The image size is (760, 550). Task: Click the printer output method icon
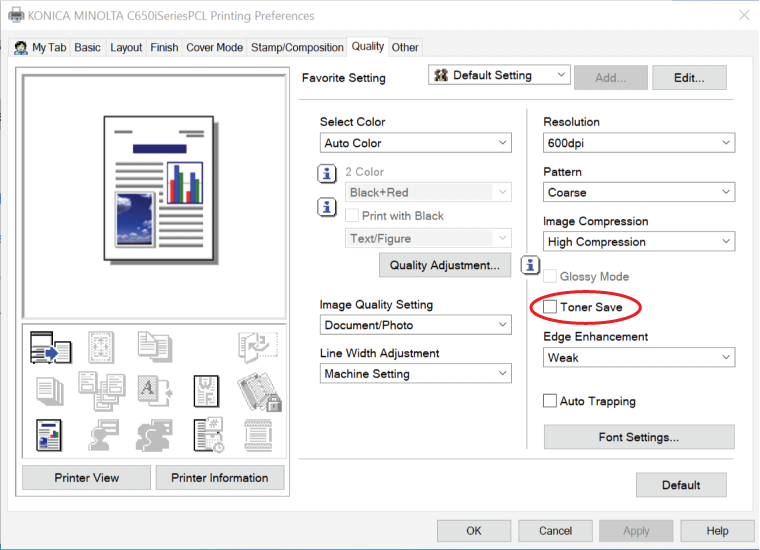51,348
